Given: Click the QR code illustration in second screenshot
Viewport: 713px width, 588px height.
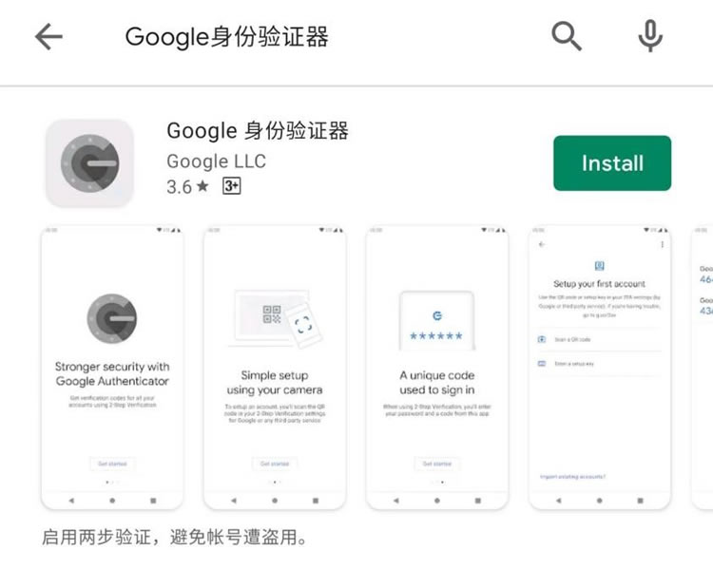Looking at the screenshot, I should [272, 314].
